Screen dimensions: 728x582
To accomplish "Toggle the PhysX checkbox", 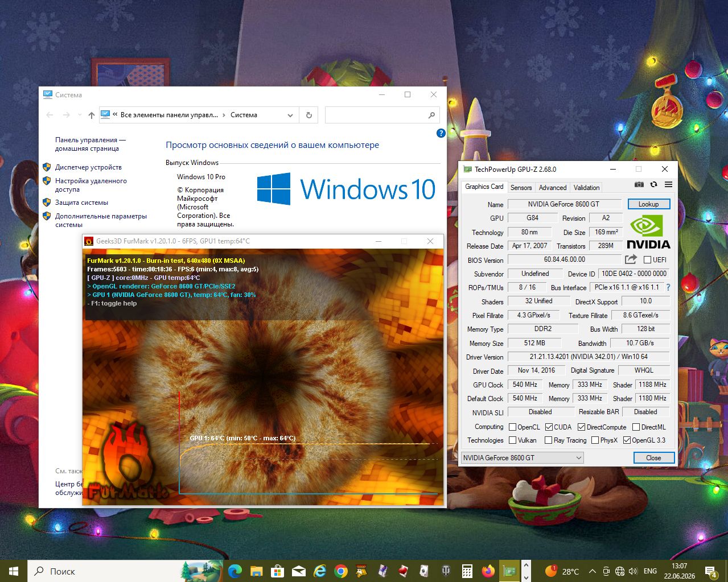I will 595,440.
